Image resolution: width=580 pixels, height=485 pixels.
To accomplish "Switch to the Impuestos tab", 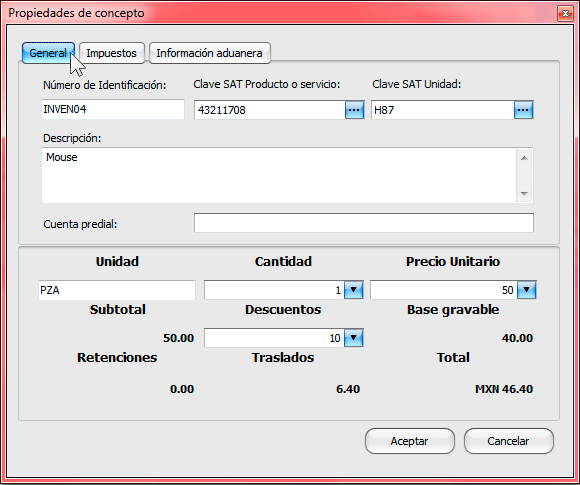I will 111,53.
